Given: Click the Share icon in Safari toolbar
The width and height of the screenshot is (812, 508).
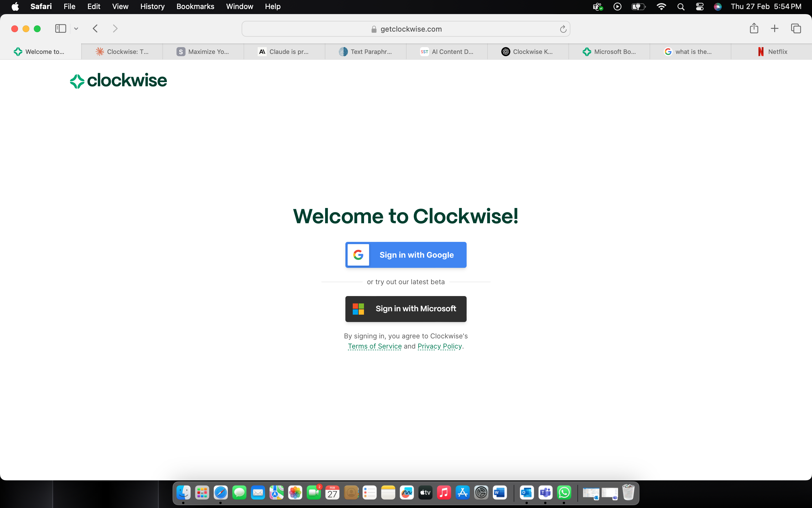Looking at the screenshot, I should tap(754, 28).
